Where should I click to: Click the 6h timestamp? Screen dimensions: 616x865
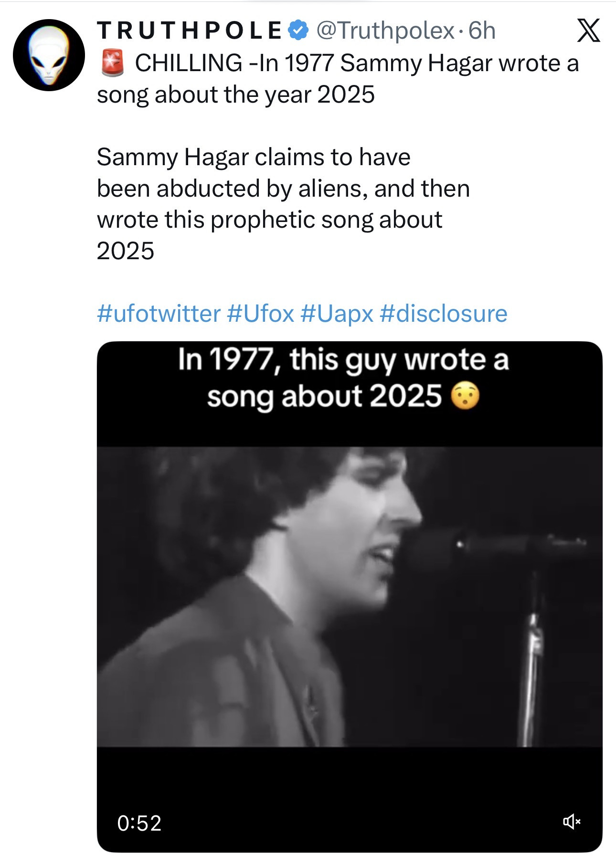point(482,31)
